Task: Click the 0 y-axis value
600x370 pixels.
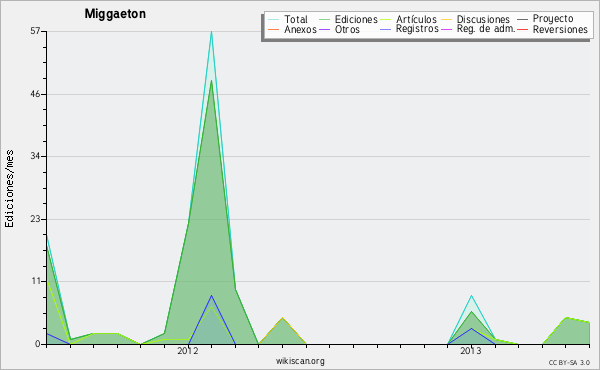Action: 38,344
